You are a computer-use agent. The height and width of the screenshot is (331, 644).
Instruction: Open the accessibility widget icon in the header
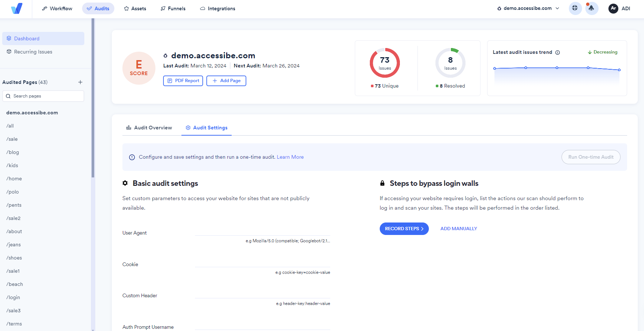pos(575,8)
